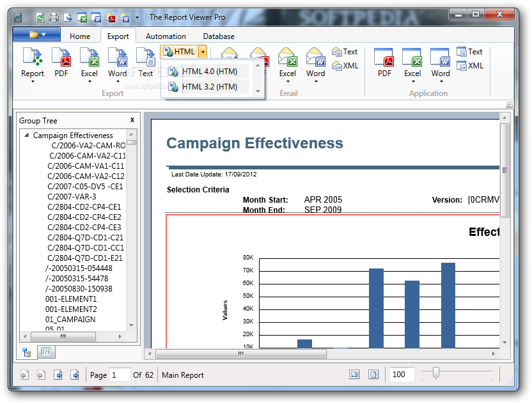Click the export report icon in quick access toolbar

[68, 17]
